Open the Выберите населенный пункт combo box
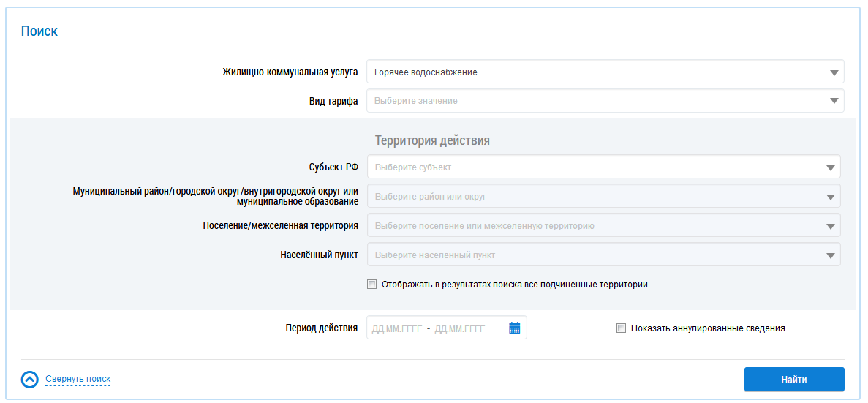The image size is (868, 403). pos(604,255)
